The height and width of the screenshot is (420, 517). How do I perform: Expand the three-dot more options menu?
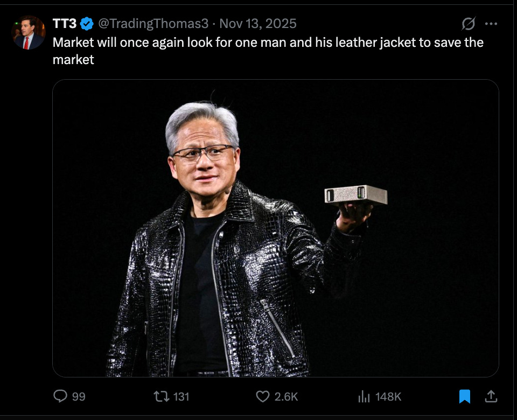(x=491, y=24)
